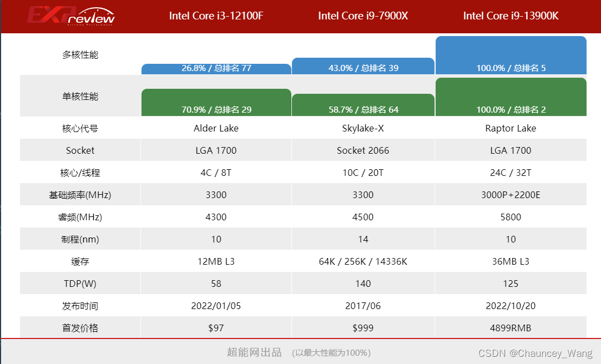Click the 4899RMB launch price
The width and height of the screenshot is (601, 364).
point(511,328)
